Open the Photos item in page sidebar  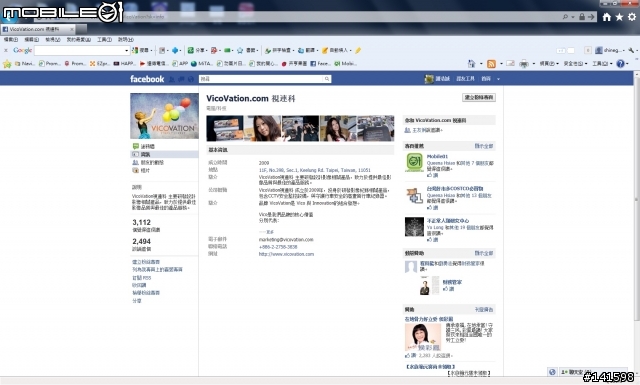(141, 170)
